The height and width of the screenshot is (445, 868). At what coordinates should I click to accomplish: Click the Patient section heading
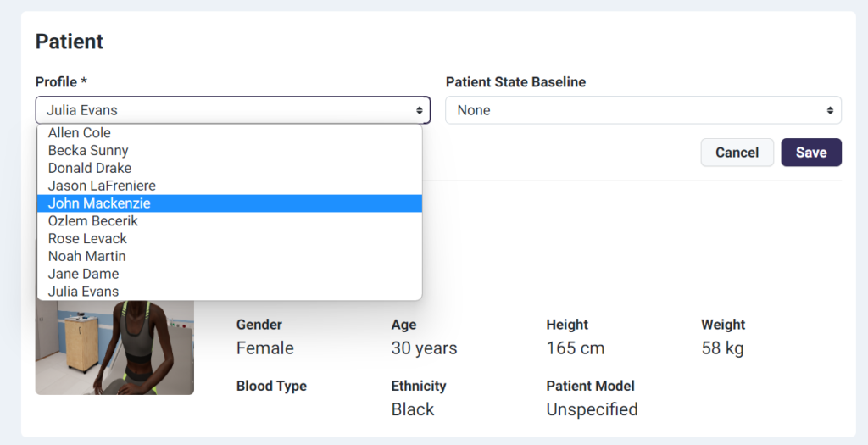tap(70, 41)
